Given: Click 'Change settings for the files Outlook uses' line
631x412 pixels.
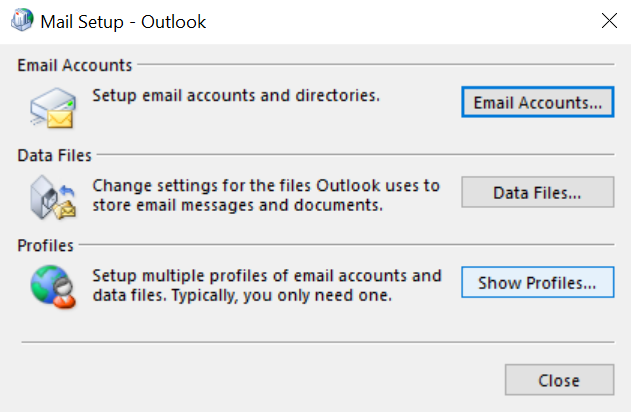Looking at the screenshot, I should tap(266, 186).
